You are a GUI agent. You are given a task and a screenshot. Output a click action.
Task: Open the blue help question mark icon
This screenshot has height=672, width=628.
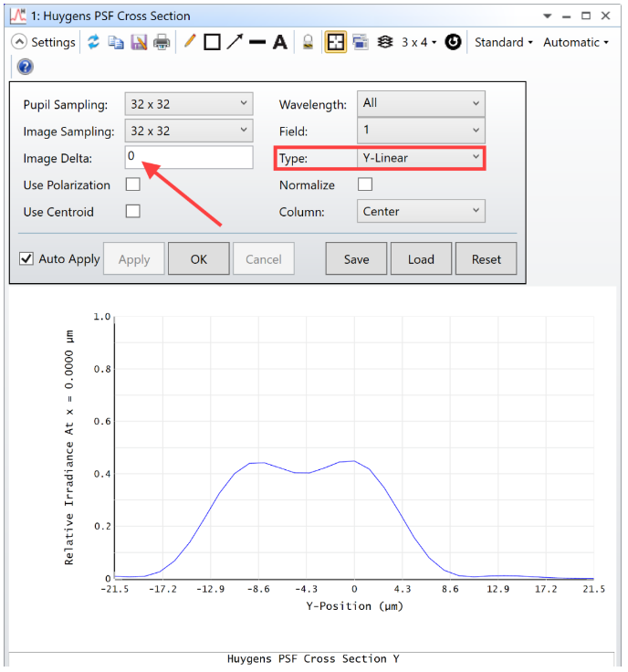[25, 67]
